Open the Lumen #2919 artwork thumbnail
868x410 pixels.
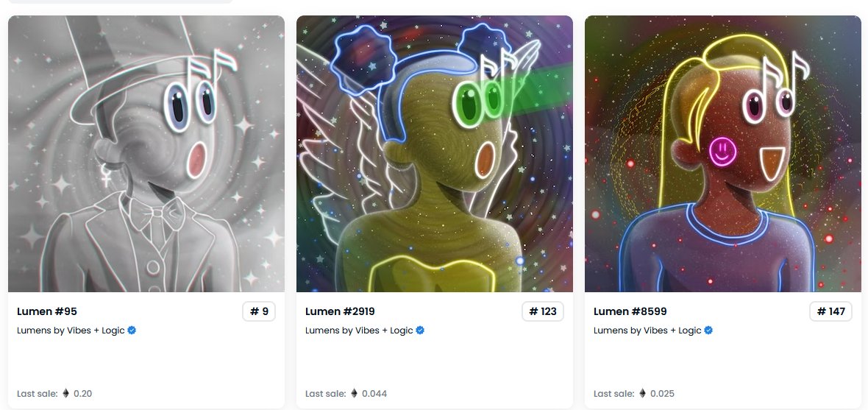(x=435, y=153)
